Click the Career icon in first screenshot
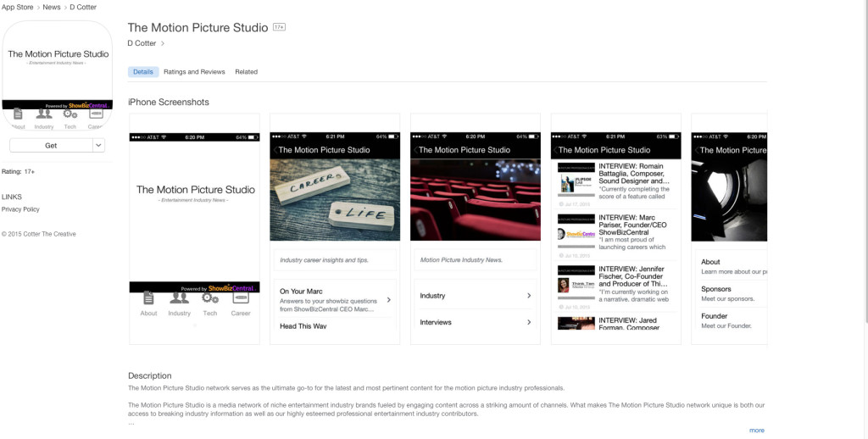 tap(241, 298)
